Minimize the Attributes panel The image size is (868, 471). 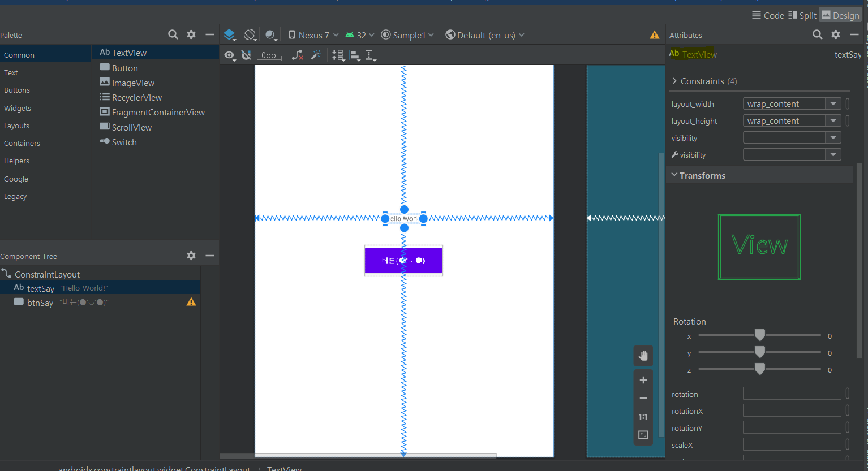click(x=854, y=34)
